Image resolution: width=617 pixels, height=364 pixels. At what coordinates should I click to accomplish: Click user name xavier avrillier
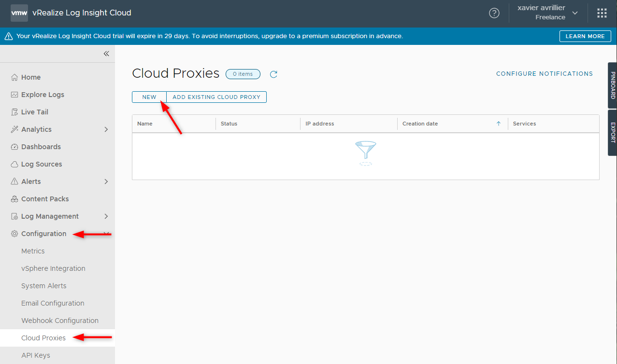click(x=541, y=8)
